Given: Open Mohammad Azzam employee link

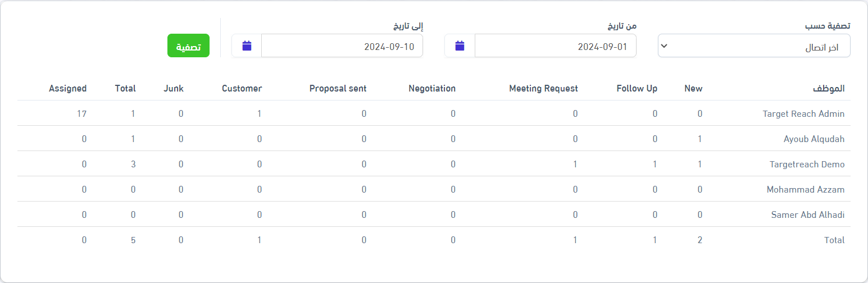Looking at the screenshot, I should [806, 190].
